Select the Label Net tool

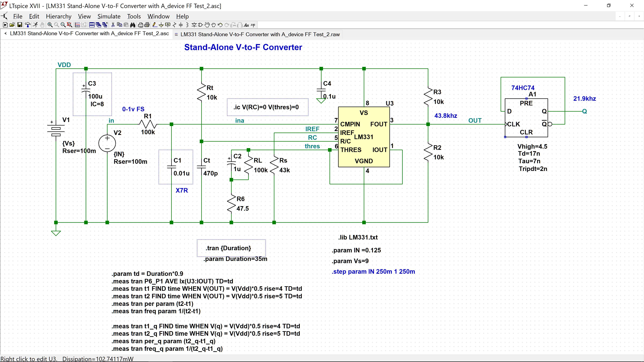pyautogui.click(x=168, y=25)
